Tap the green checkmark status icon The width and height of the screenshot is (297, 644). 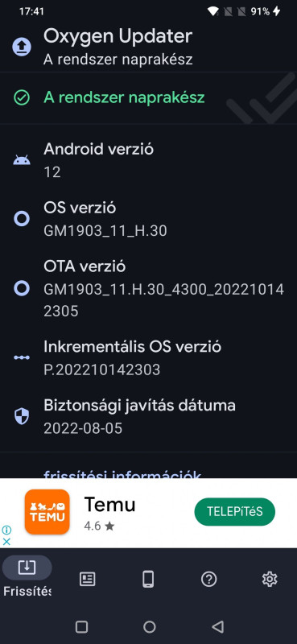22,98
